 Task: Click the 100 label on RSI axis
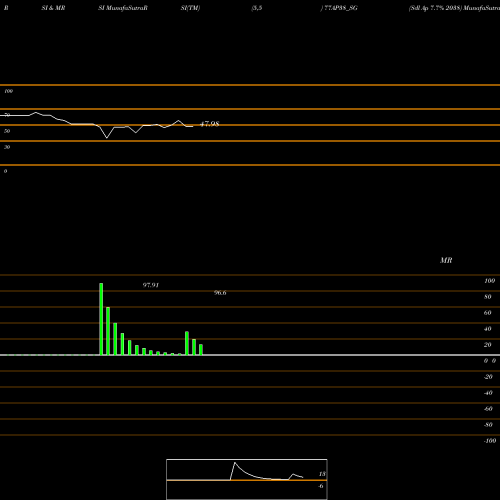click(x=8, y=91)
